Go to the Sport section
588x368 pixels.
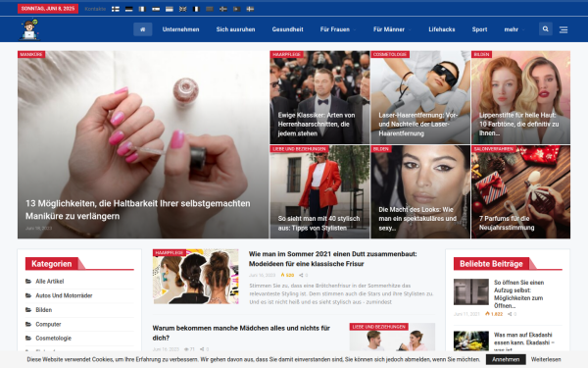pyautogui.click(x=479, y=29)
